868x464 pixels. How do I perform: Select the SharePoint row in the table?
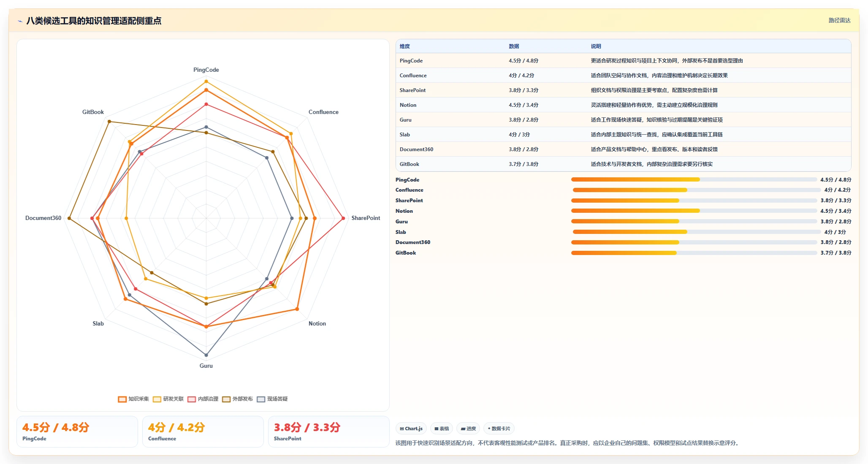coord(623,90)
